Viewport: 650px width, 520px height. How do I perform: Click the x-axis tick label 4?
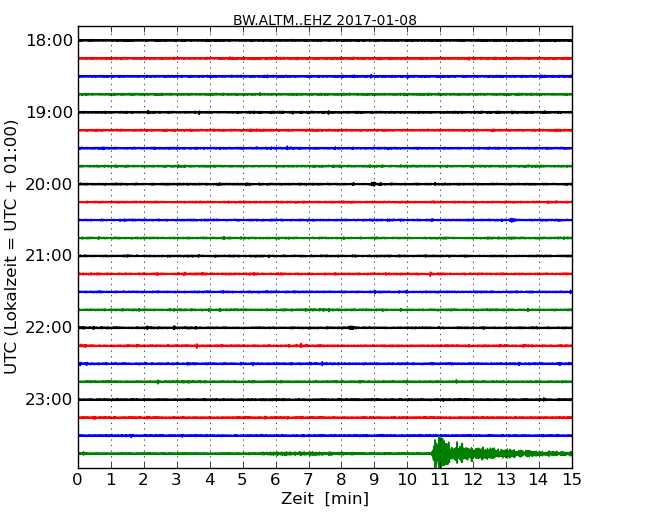210,480
